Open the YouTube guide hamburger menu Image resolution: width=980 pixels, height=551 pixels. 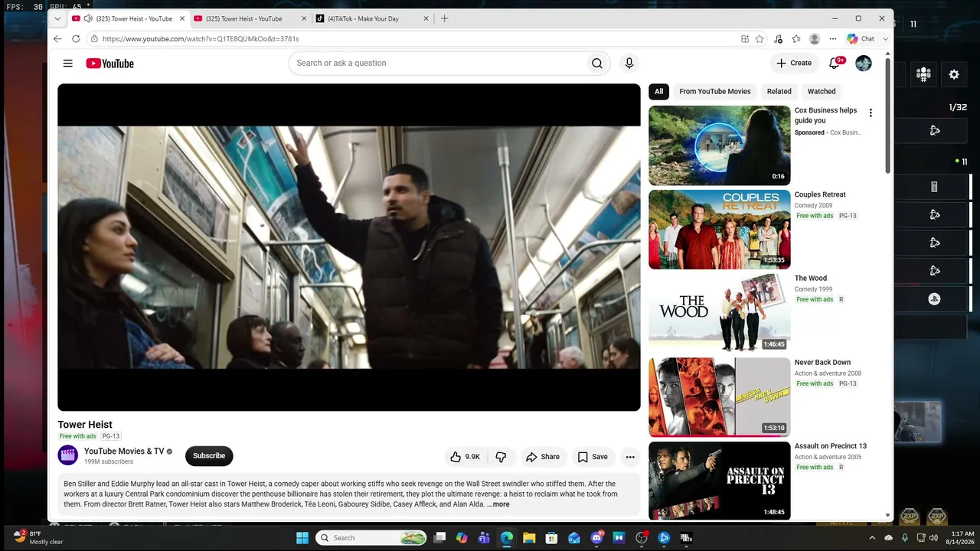(68, 64)
